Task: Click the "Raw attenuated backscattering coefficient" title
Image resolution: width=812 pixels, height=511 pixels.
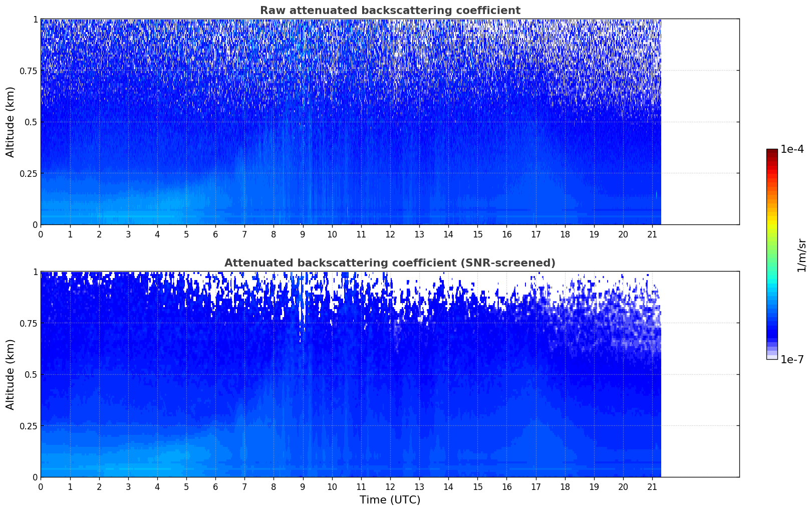Action: point(390,11)
